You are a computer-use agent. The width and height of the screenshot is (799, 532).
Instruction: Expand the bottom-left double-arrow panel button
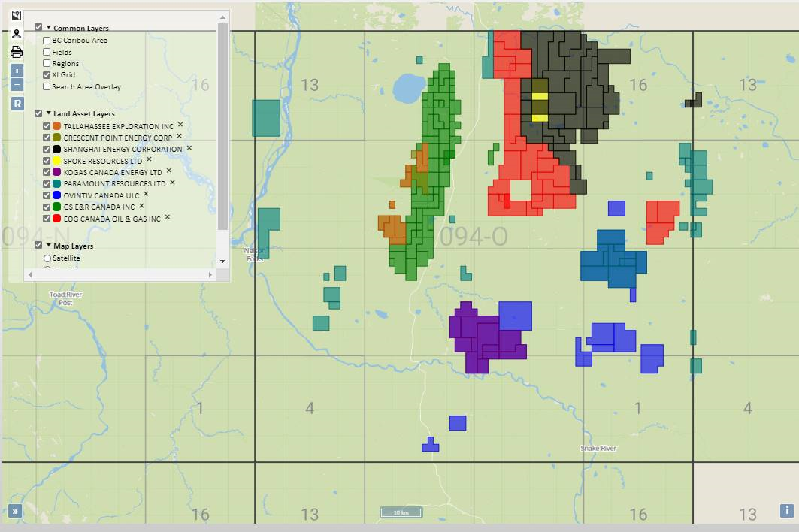coord(14,512)
